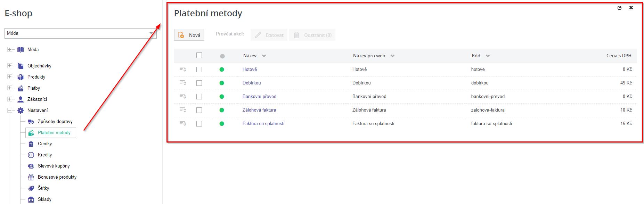Click the Bonusové produkty gift icon
The width and height of the screenshot is (644, 204).
31,177
